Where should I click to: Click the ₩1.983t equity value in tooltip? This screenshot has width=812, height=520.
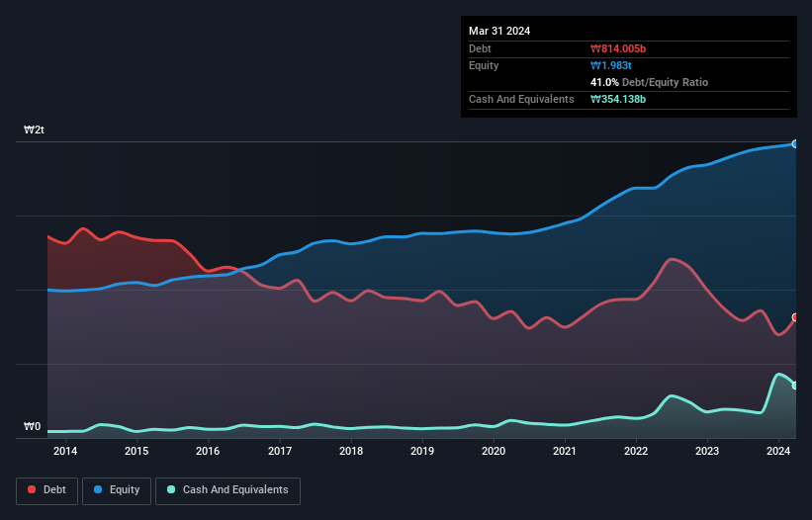(x=611, y=65)
